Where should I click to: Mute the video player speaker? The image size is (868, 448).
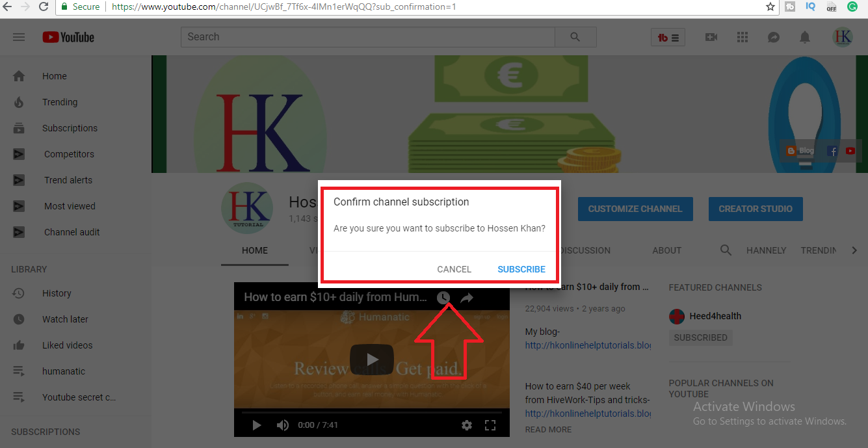(282, 425)
